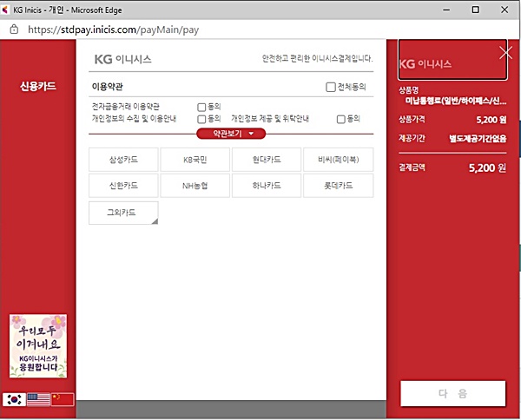Click the 다음 next button
The image size is (521, 420).
[453, 393]
